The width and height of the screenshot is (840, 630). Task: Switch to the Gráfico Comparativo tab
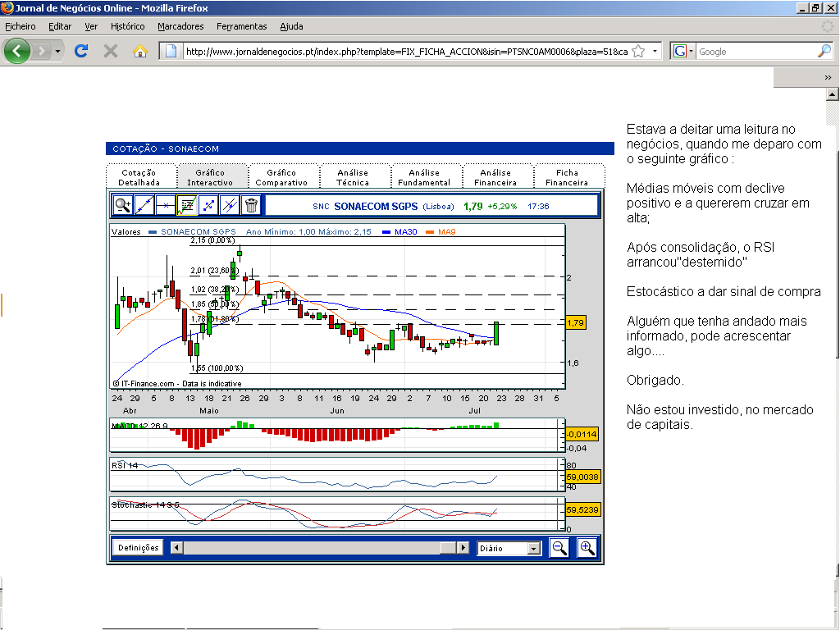pyautogui.click(x=282, y=177)
